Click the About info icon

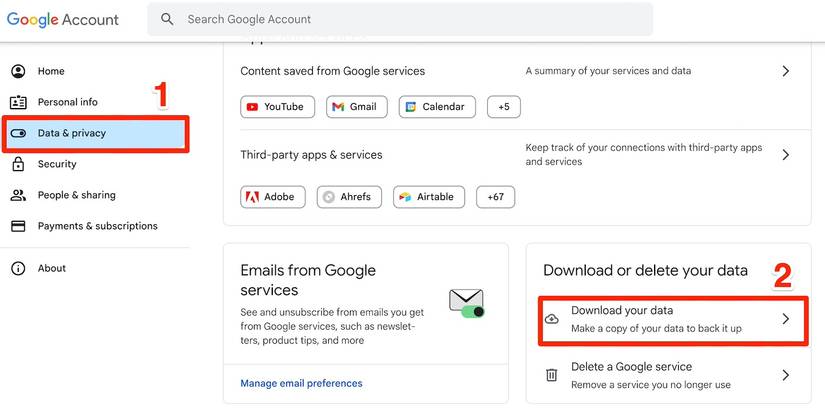click(18, 268)
